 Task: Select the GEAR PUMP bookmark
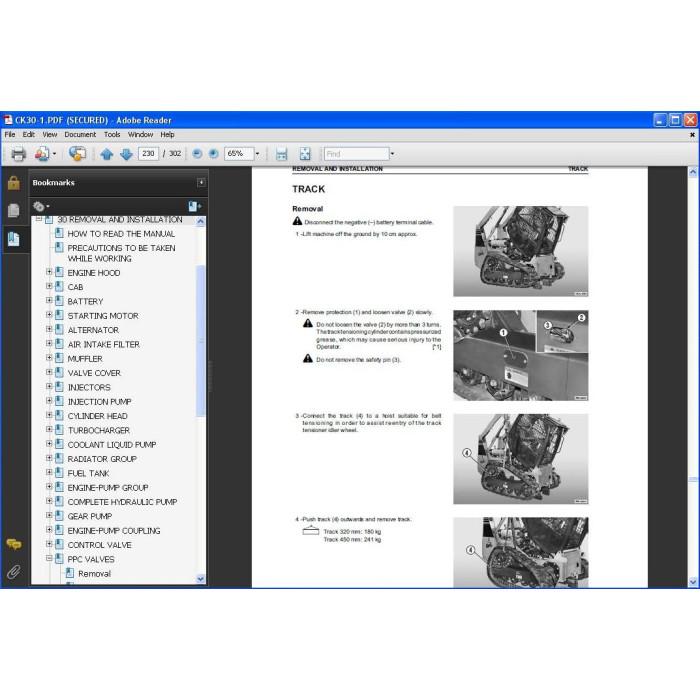[x=90, y=516]
